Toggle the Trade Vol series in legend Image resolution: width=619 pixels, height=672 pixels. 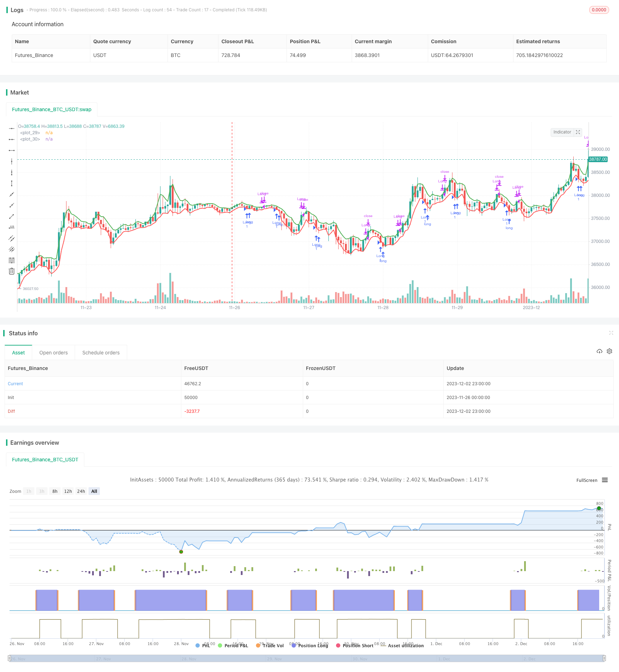click(x=270, y=645)
